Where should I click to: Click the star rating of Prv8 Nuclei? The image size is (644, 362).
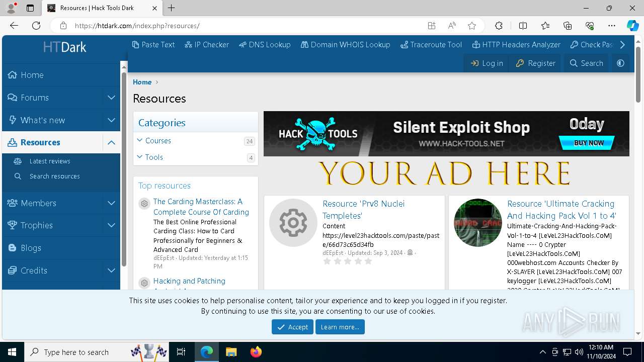point(348,261)
